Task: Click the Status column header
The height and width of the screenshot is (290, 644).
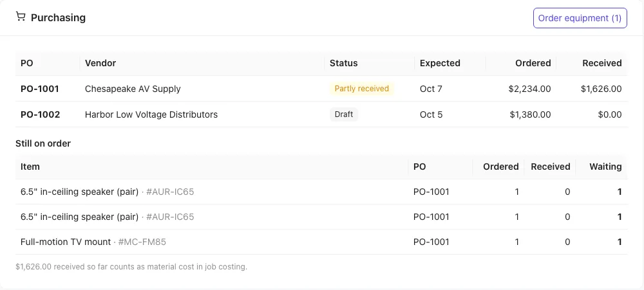Action: point(344,63)
